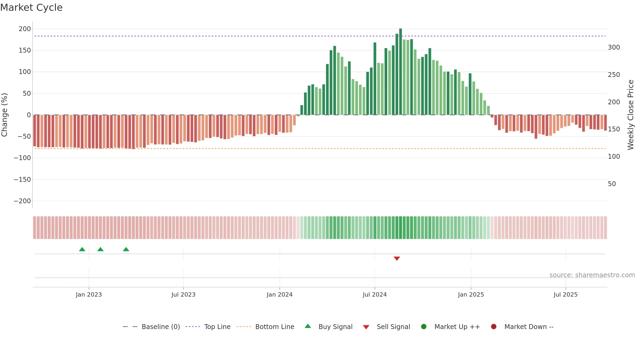The image size is (644, 362).
Task: Click the tallest dark green bar reaching 200
Action: (401, 72)
